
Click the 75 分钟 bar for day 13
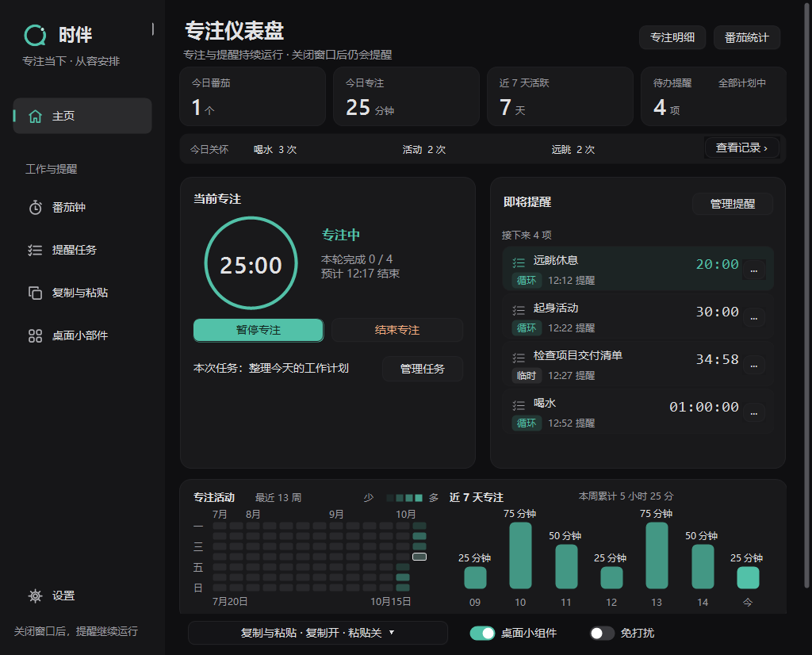(x=657, y=556)
